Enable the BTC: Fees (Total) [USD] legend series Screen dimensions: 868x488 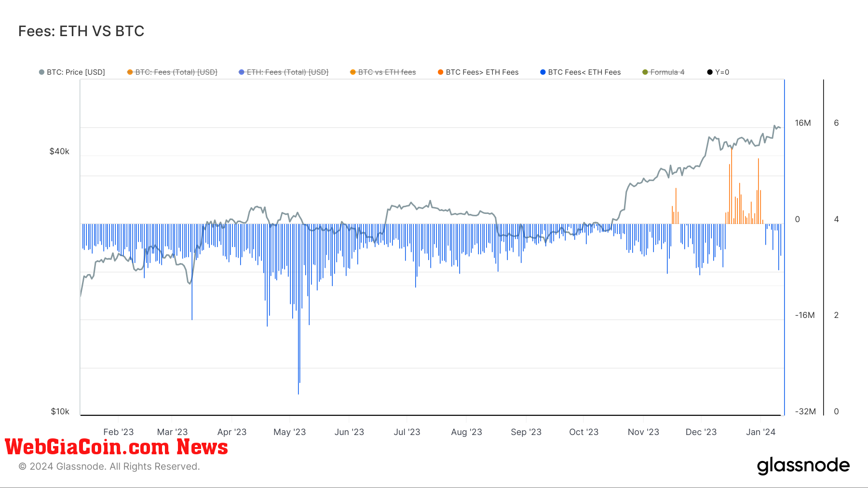[x=172, y=72]
